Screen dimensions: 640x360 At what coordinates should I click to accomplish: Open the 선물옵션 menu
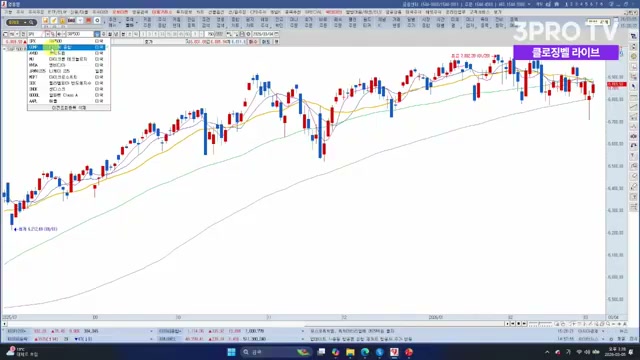pyautogui.click(x=216, y=12)
